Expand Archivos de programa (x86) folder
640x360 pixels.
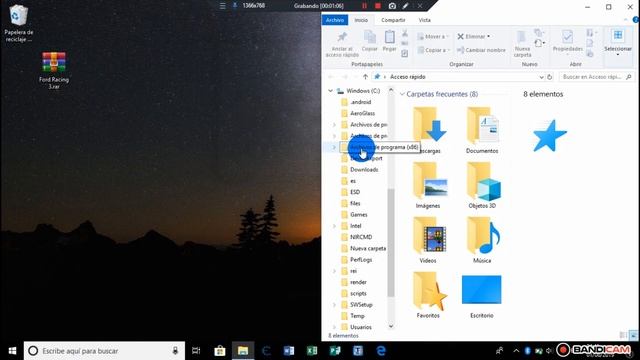tap(334, 147)
